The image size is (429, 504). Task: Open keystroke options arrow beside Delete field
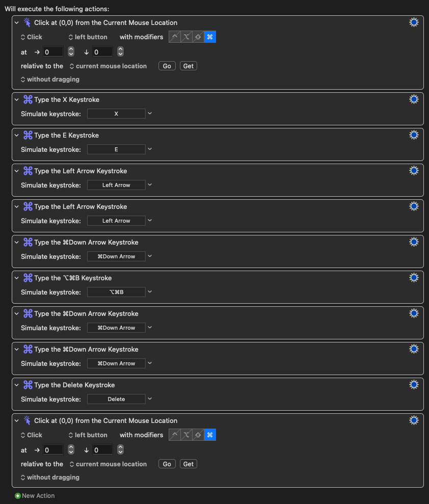point(150,399)
